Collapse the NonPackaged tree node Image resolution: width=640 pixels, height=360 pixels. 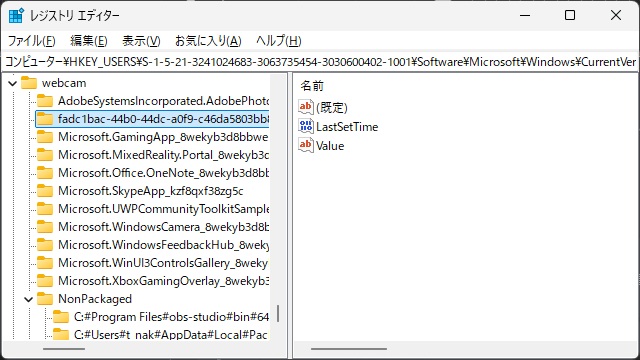coord(29,299)
